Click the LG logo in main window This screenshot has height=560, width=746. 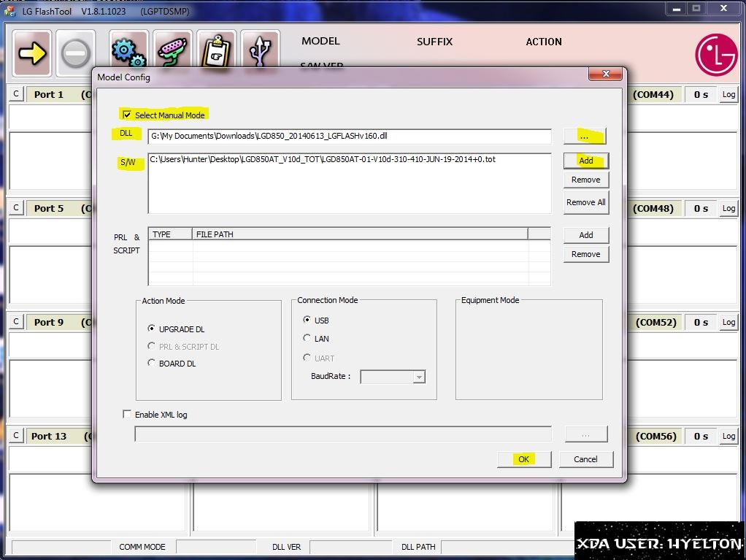(x=716, y=55)
